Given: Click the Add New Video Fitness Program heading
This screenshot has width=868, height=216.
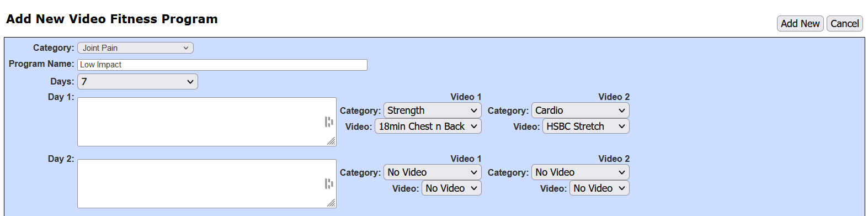Looking at the screenshot, I should point(112,19).
